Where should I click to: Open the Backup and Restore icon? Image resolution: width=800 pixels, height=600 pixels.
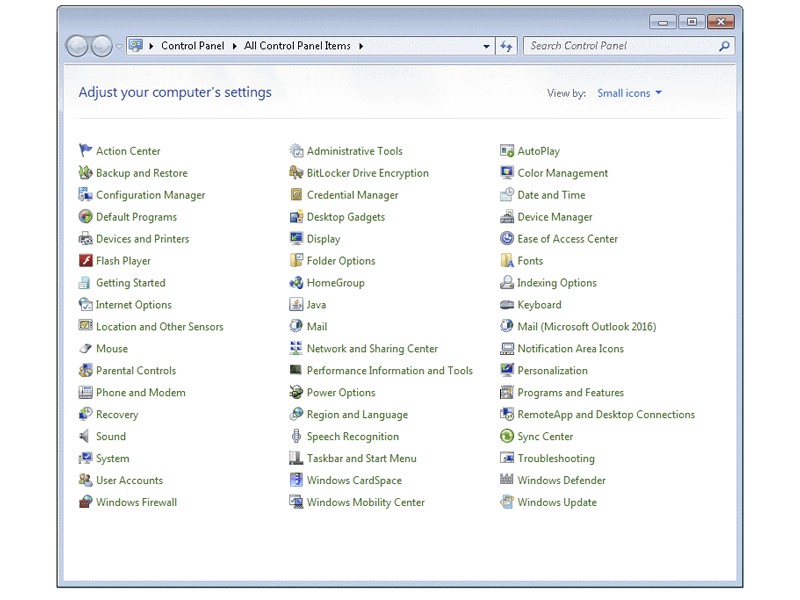click(x=85, y=172)
